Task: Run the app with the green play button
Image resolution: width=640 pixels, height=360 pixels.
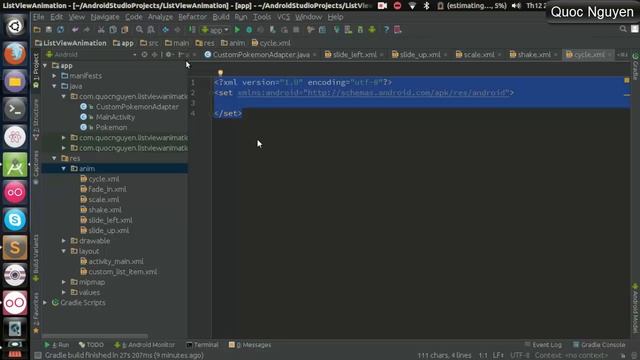Action: tap(237, 30)
